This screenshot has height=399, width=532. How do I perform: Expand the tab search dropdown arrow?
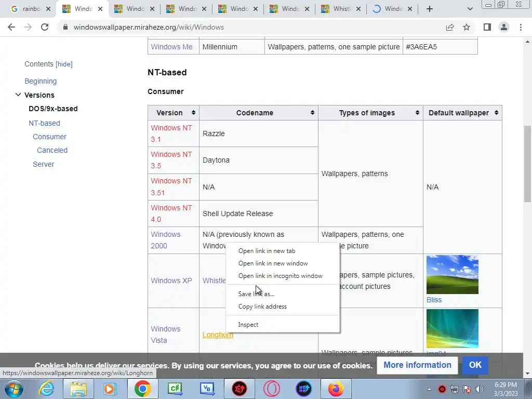pos(470,9)
